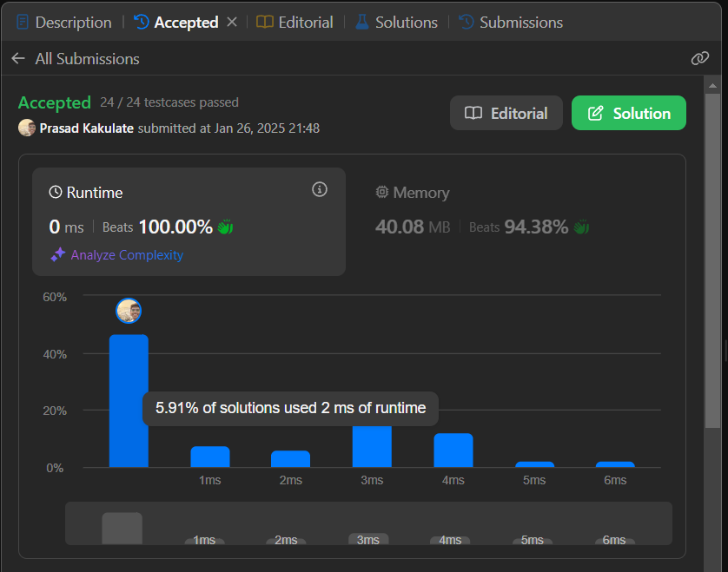Select the Runtime card
Screen dimensions: 728x572
(189, 221)
